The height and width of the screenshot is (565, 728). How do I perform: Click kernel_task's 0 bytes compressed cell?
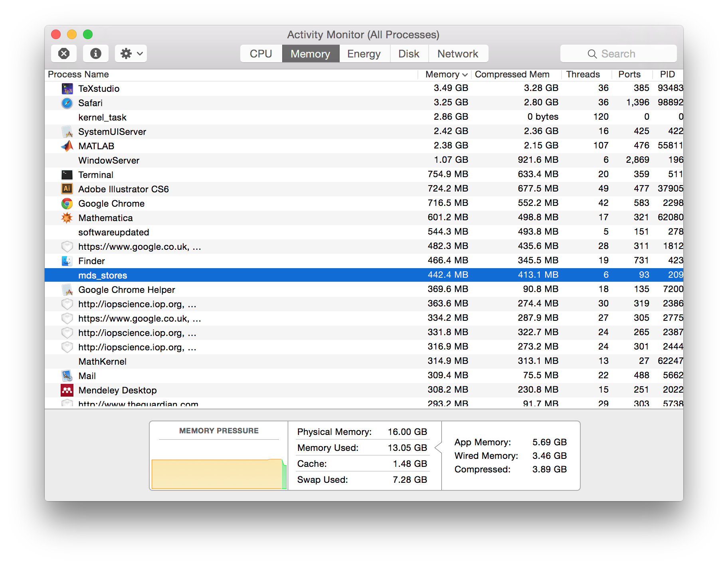coord(543,117)
